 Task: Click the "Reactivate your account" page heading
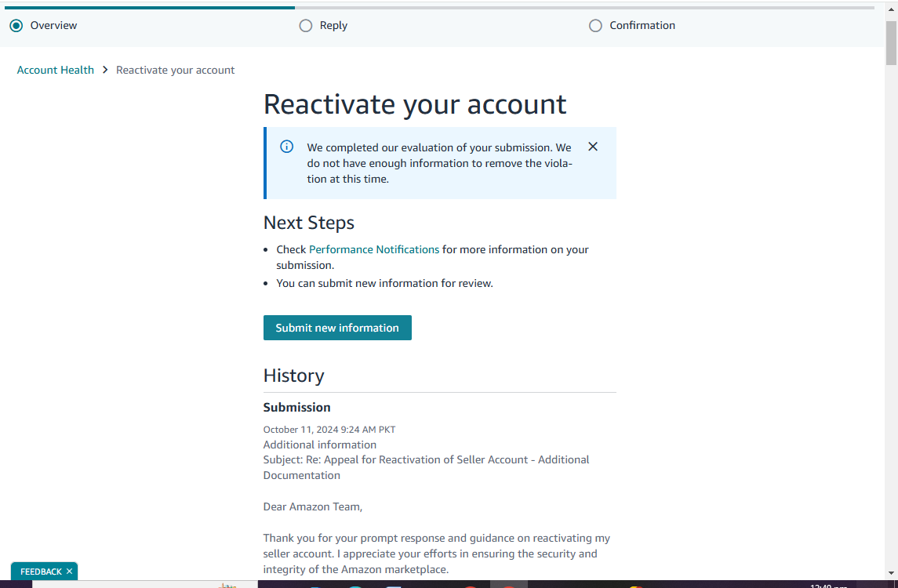tap(415, 104)
